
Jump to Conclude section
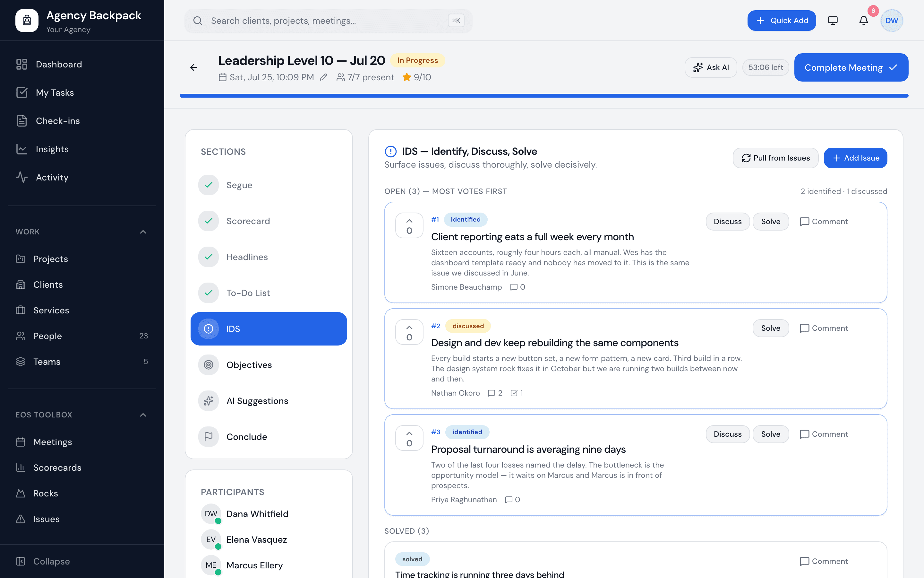click(269, 437)
